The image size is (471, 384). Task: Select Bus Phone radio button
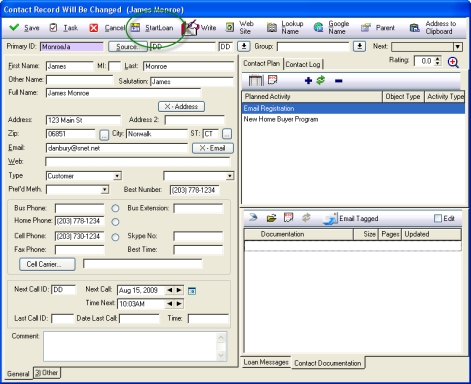[x=115, y=208]
